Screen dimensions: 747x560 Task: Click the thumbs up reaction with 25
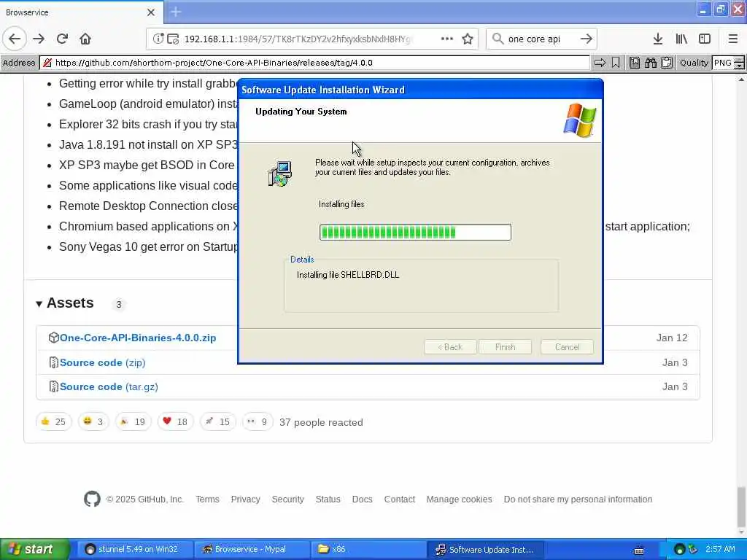[x=53, y=421]
